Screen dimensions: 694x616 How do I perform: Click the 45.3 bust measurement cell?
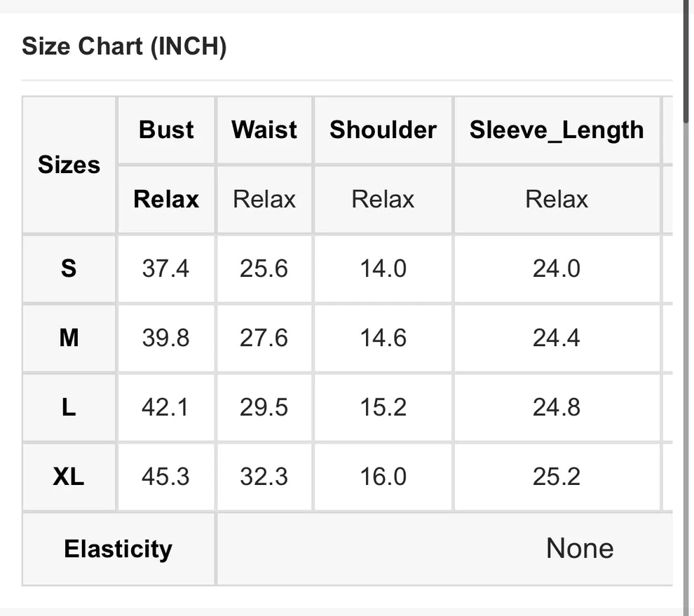pos(165,477)
